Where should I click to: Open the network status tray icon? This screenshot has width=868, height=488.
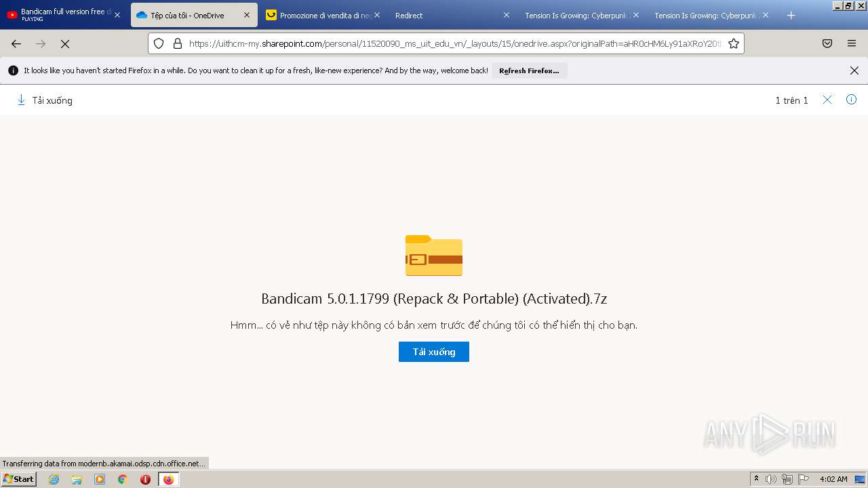(x=787, y=479)
